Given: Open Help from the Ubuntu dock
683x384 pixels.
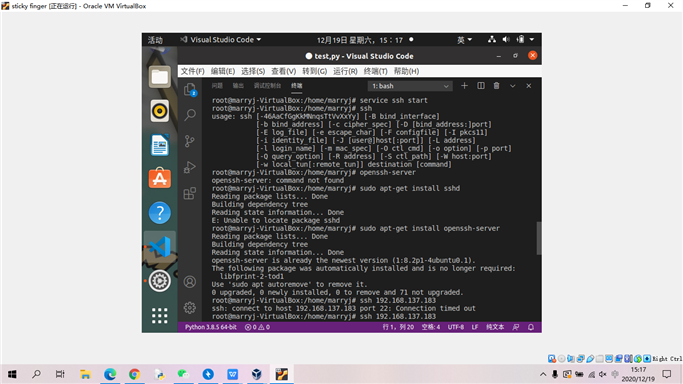Looking at the screenshot, I should click(x=160, y=213).
